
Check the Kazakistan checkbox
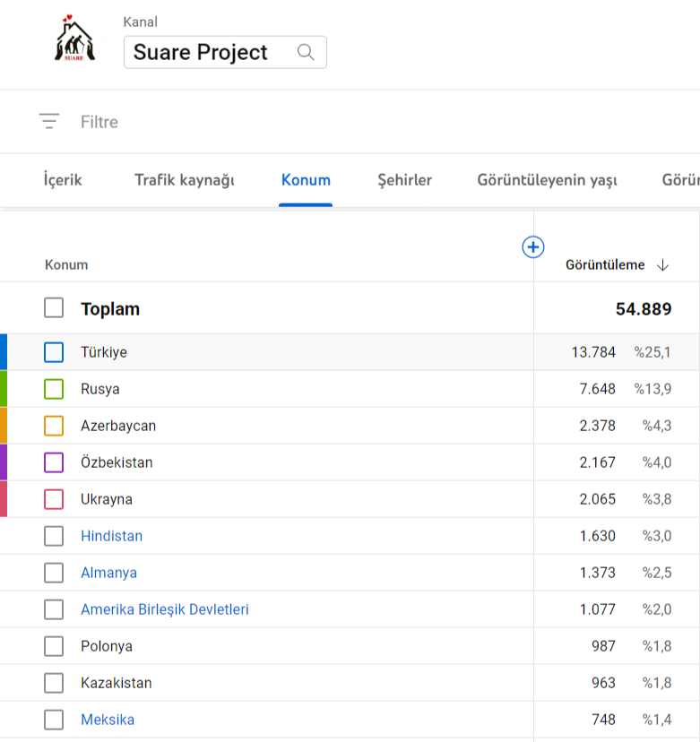[x=54, y=683]
